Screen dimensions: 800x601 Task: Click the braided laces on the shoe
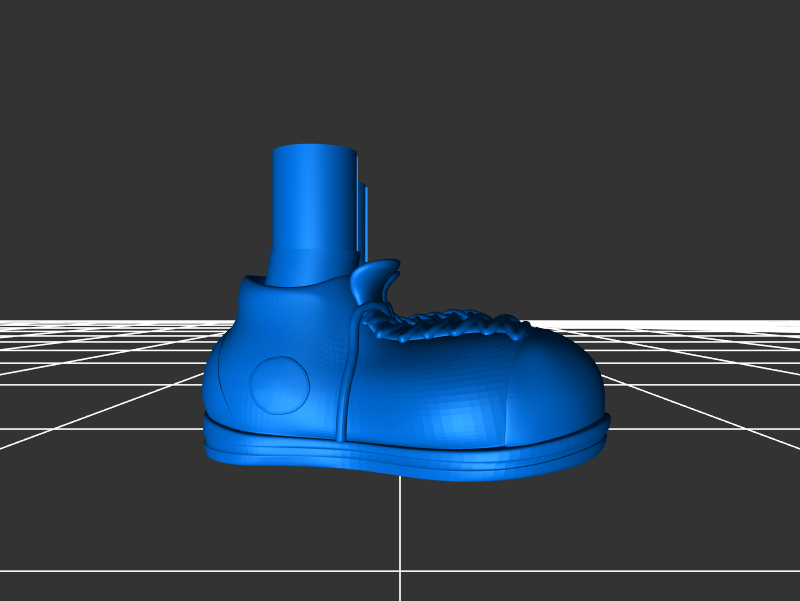[x=450, y=324]
